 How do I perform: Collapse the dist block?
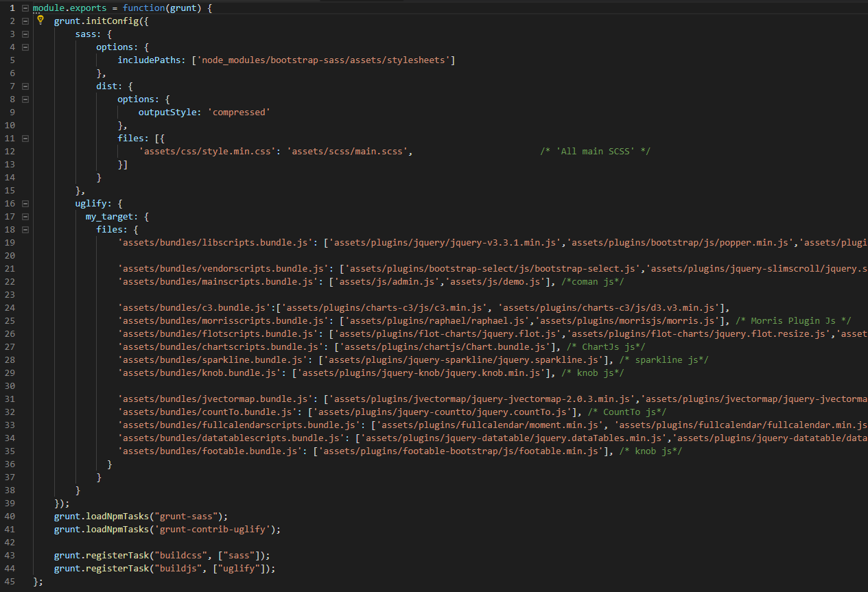(x=25, y=86)
